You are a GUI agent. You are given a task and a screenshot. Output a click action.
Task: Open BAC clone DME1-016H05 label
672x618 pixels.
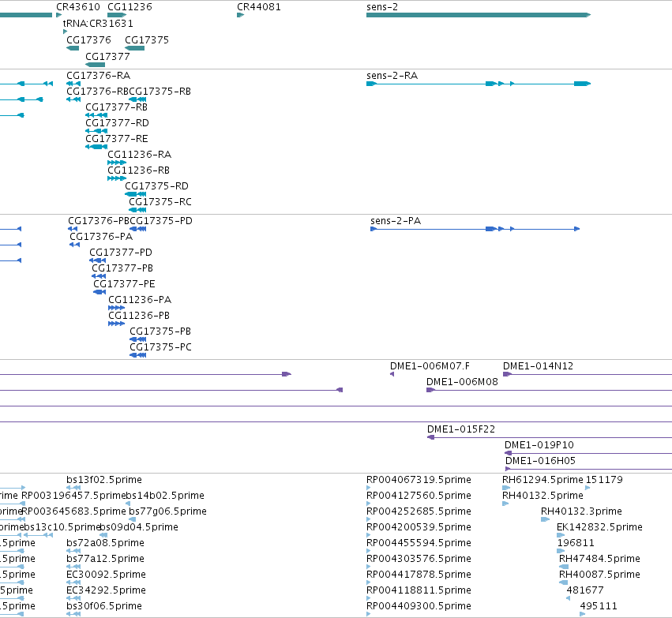pyautogui.click(x=540, y=461)
